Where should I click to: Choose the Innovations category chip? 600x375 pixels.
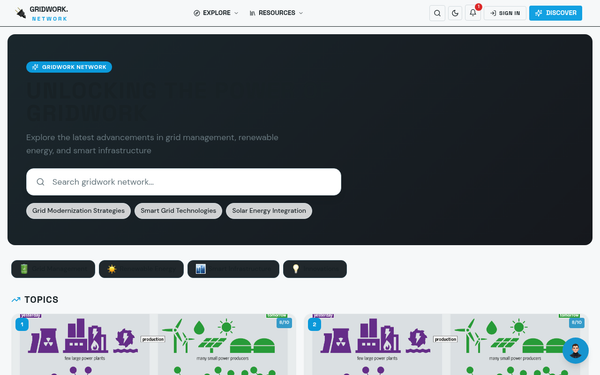[315, 269]
